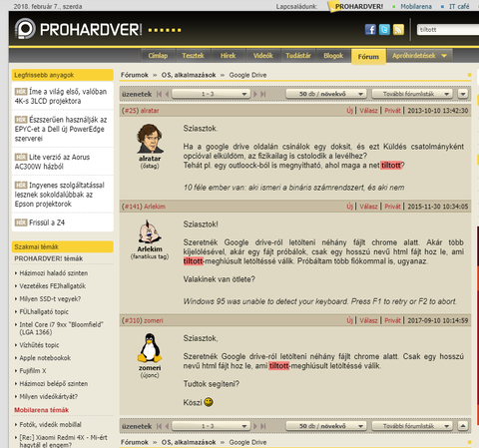Viewport: 479px width, 448px height.
Task: Open the Facebook page icon
Action: 370,30
